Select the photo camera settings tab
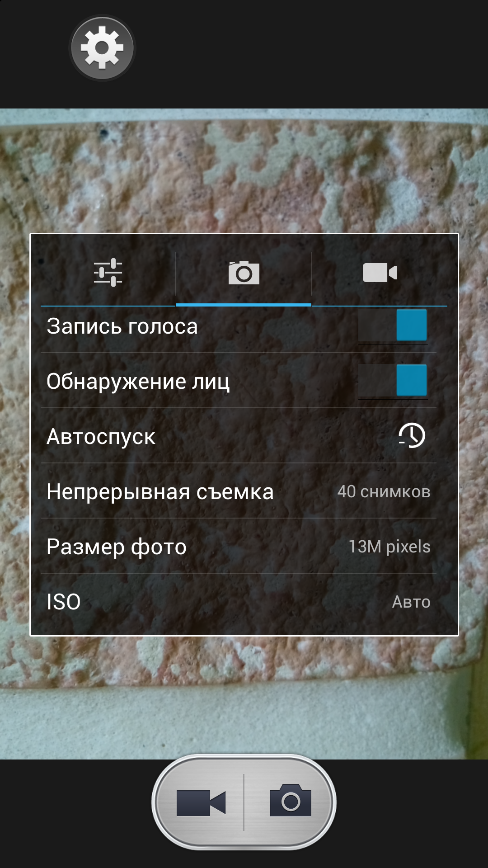The image size is (488, 868). tap(244, 273)
